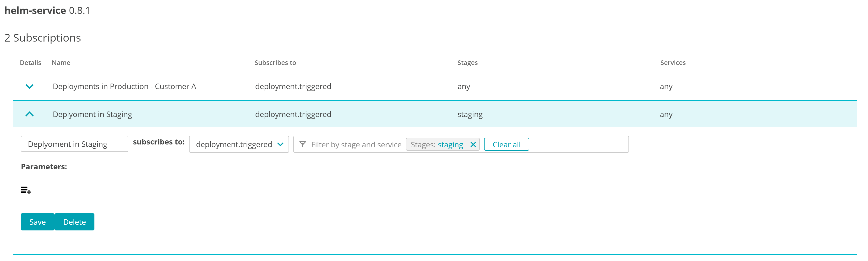The width and height of the screenshot is (868, 261).
Task: Click the Services column header
Action: (x=672, y=62)
